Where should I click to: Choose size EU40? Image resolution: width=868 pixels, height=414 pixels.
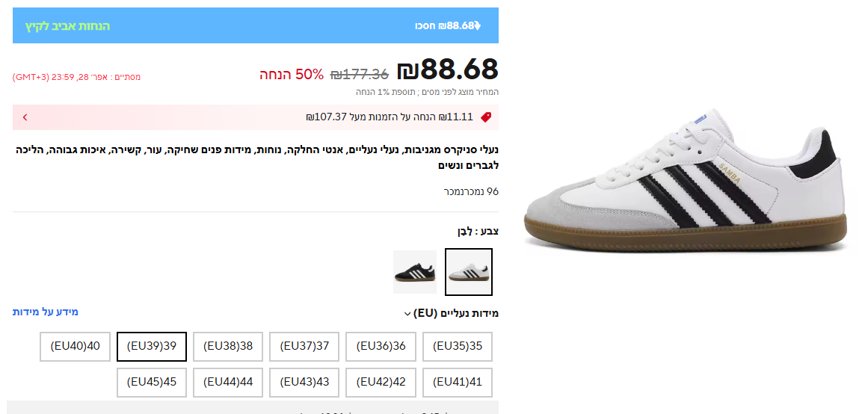pyautogui.click(x=76, y=347)
